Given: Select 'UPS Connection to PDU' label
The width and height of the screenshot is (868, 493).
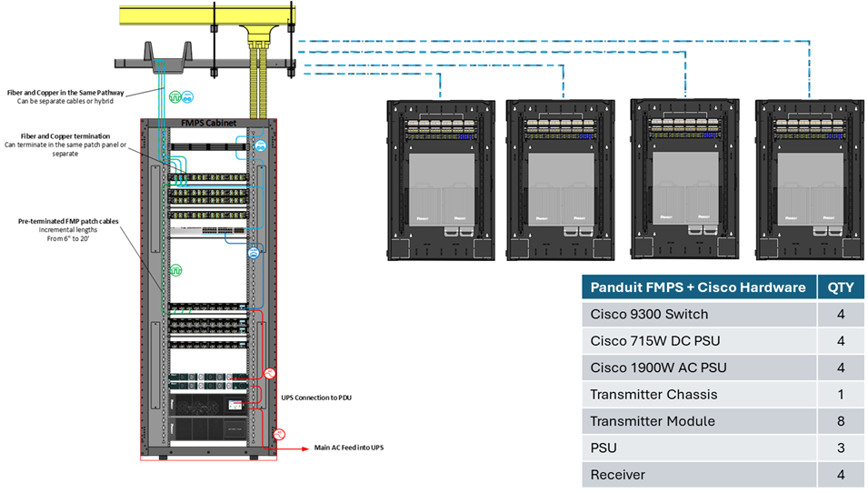Looking at the screenshot, I should [x=316, y=397].
